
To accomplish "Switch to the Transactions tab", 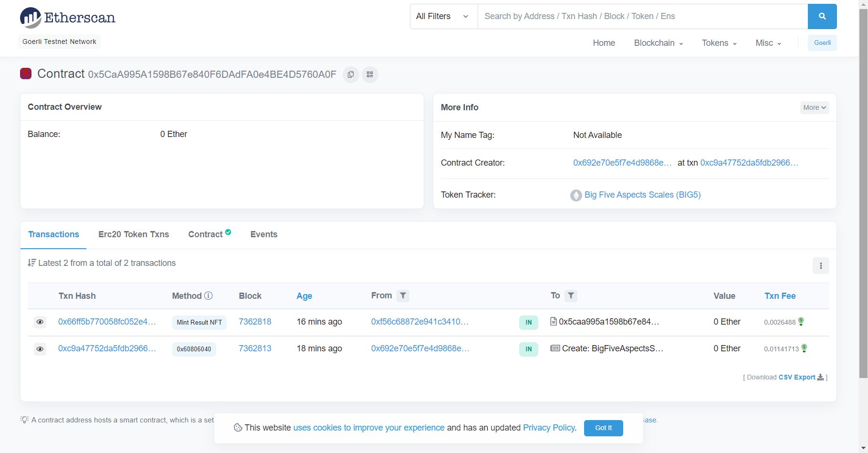I will (53, 234).
